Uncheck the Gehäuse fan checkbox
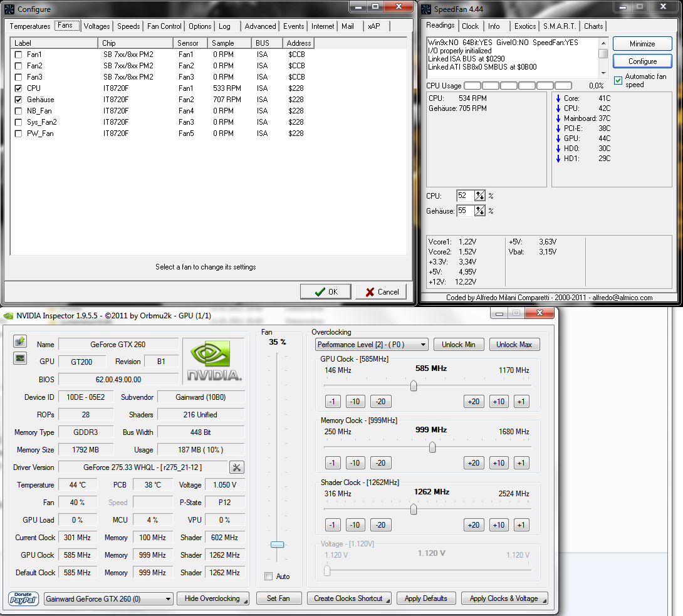683x616 pixels. tap(18, 100)
